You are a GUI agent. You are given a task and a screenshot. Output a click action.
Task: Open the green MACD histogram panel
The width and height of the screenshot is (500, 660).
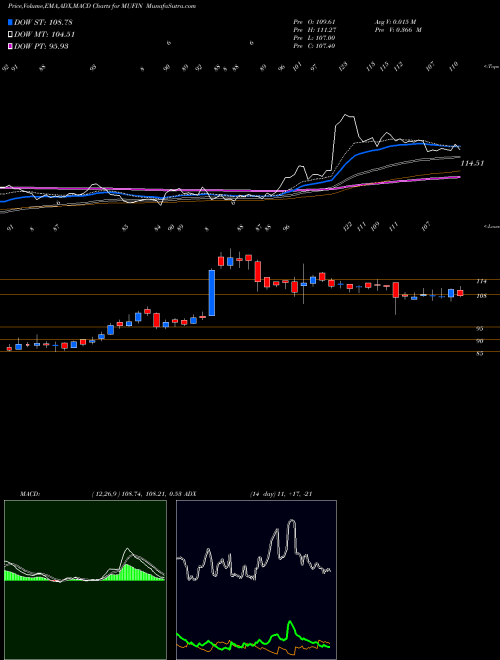[x=85, y=580]
